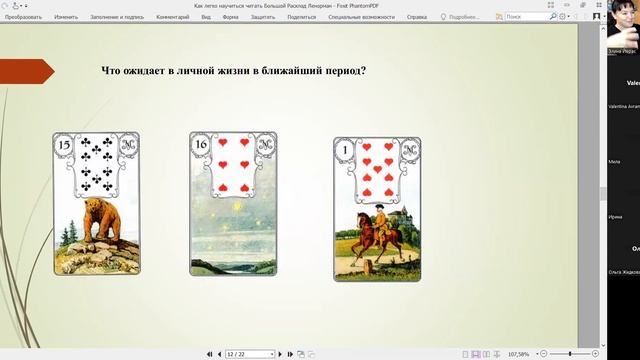Open the page number dropdown arrow
640x360 pixels.
(x=272, y=354)
